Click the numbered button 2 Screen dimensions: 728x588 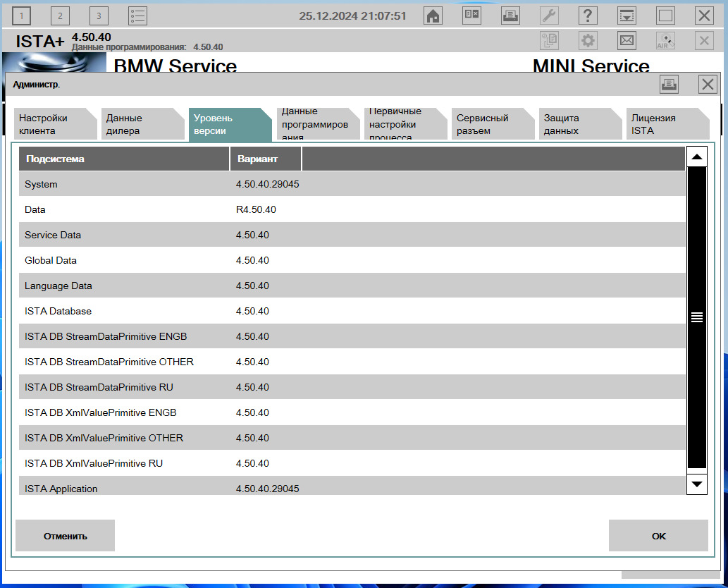coord(61,16)
